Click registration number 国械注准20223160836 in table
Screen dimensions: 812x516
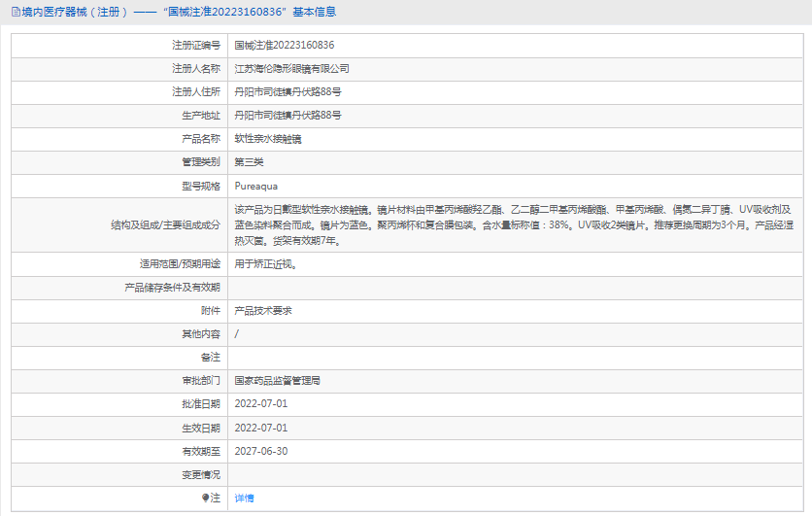[x=284, y=45]
